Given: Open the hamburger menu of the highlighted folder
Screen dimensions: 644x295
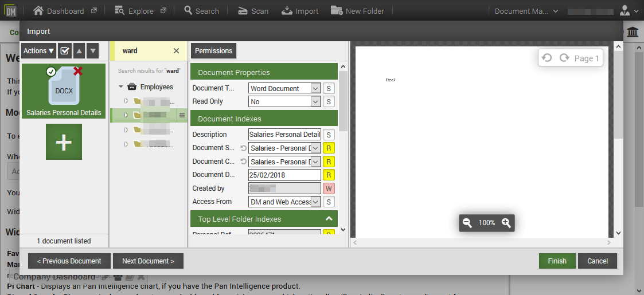Looking at the screenshot, I should click(182, 115).
